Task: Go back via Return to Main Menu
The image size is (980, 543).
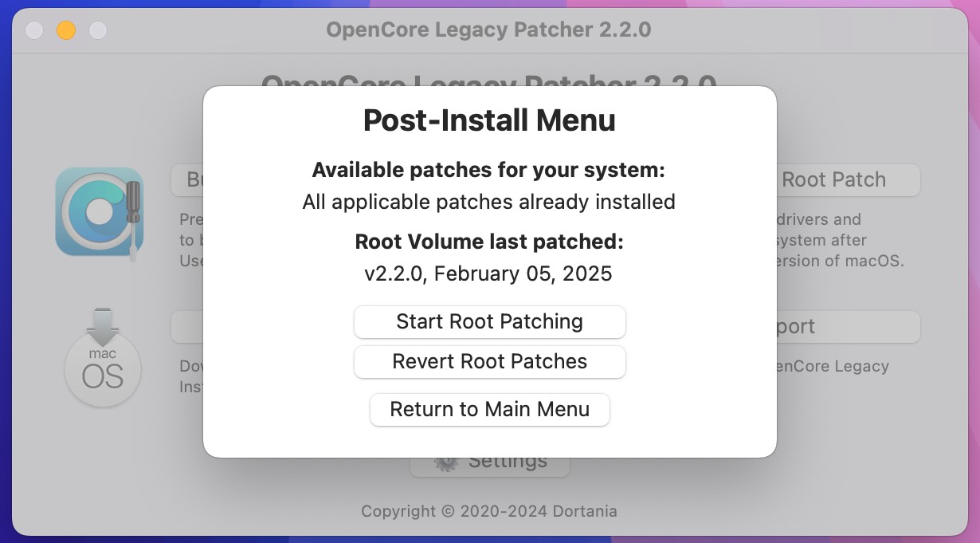Action: [x=490, y=409]
